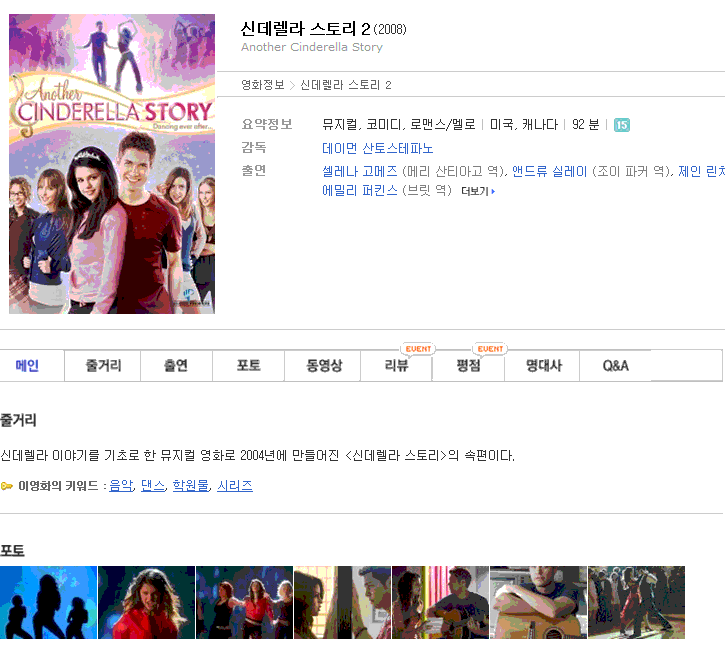Click the 음악 keyword link
Image resolution: width=725 pixels, height=656 pixels.
pos(121,485)
